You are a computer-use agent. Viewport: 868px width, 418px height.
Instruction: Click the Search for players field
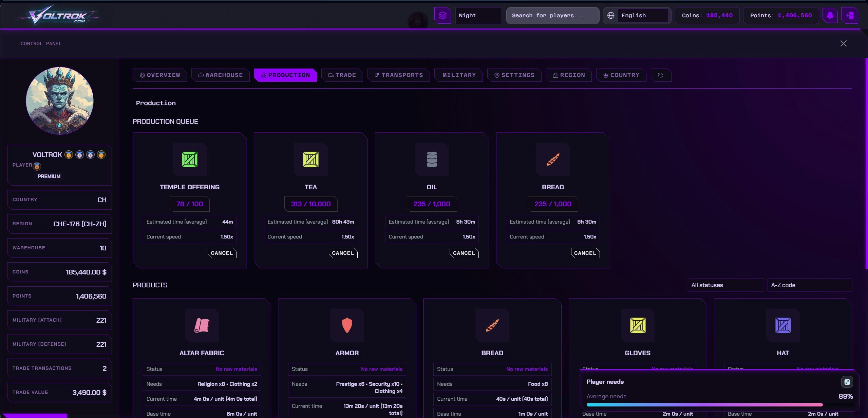[552, 16]
